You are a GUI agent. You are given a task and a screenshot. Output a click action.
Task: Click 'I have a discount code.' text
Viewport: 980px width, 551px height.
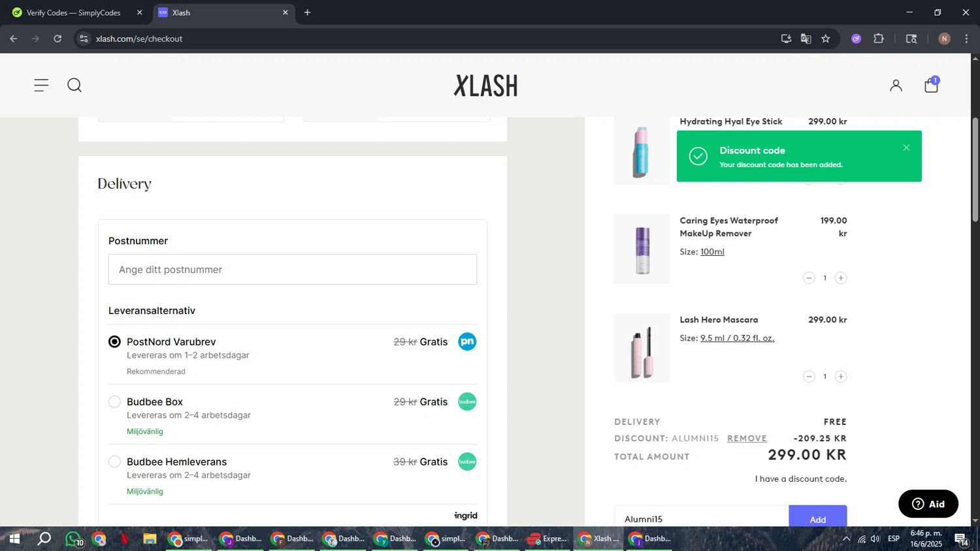coord(801,479)
